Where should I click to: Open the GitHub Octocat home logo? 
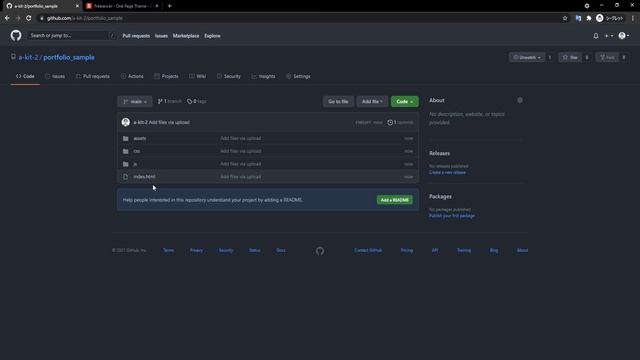(16, 36)
